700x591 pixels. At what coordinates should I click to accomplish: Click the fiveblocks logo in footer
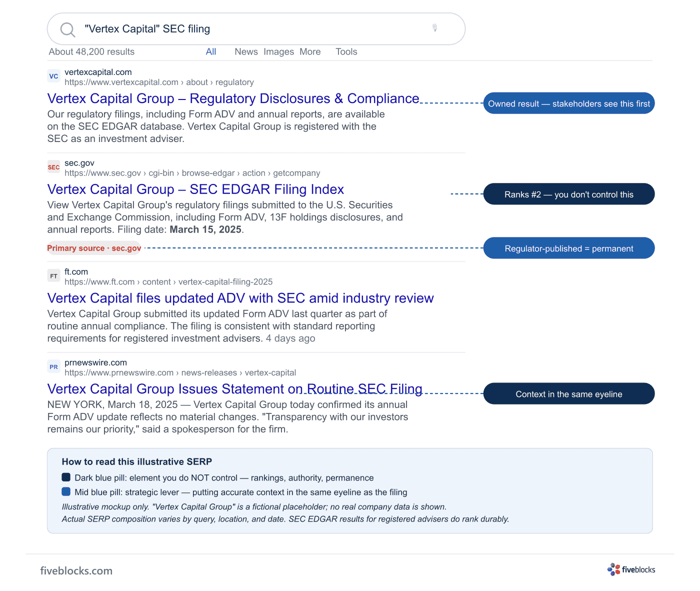point(631,569)
